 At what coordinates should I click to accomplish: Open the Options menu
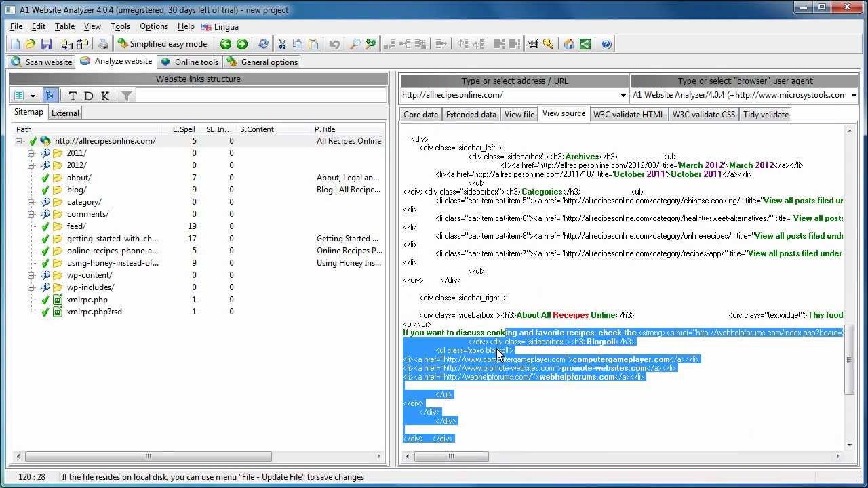pyautogui.click(x=153, y=26)
